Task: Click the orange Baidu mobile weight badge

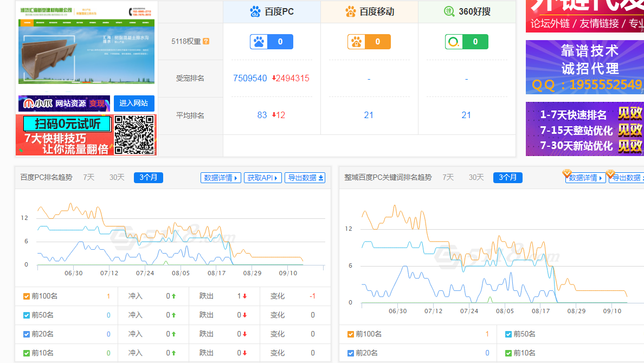Action: coord(369,42)
